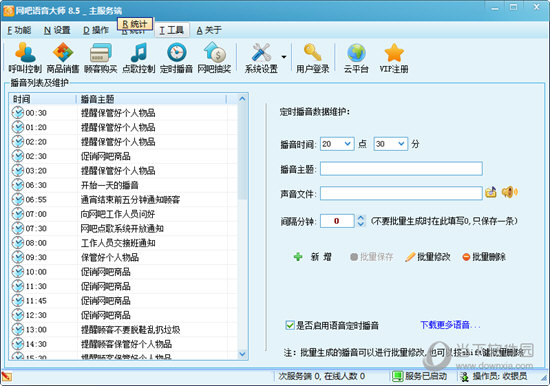Open the 顾客购买 customer purchase tool

(101, 58)
